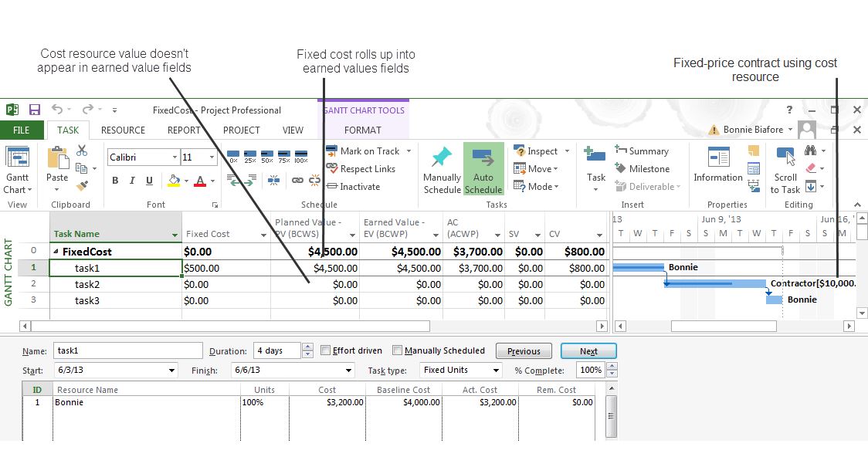The image size is (868, 457).
Task: Switch to the FORMAT tab
Action: pyautogui.click(x=363, y=130)
